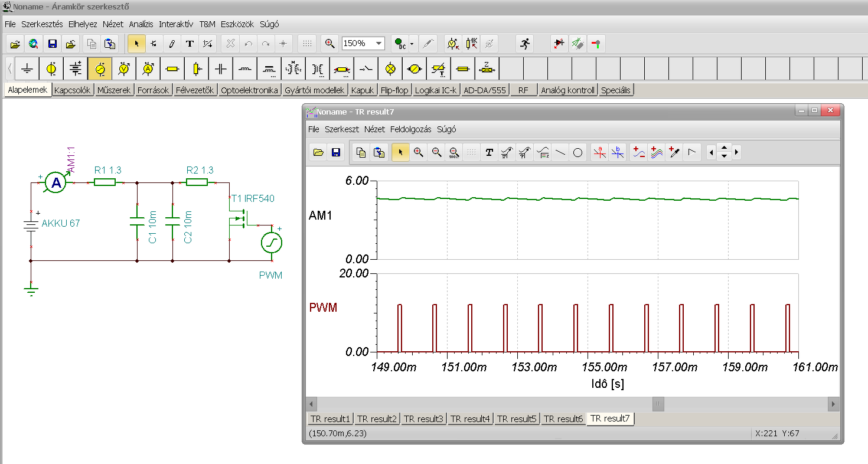Screen dimensions: 868x464
Task: Open the 150% zoom level dropdown
Action: click(x=378, y=43)
